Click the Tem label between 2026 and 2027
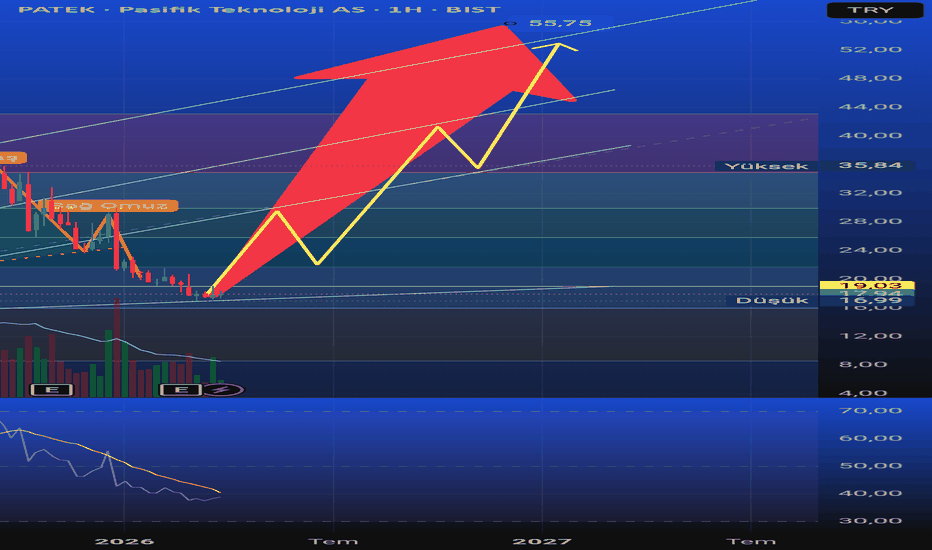Viewport: 932px width, 550px height. [333, 541]
